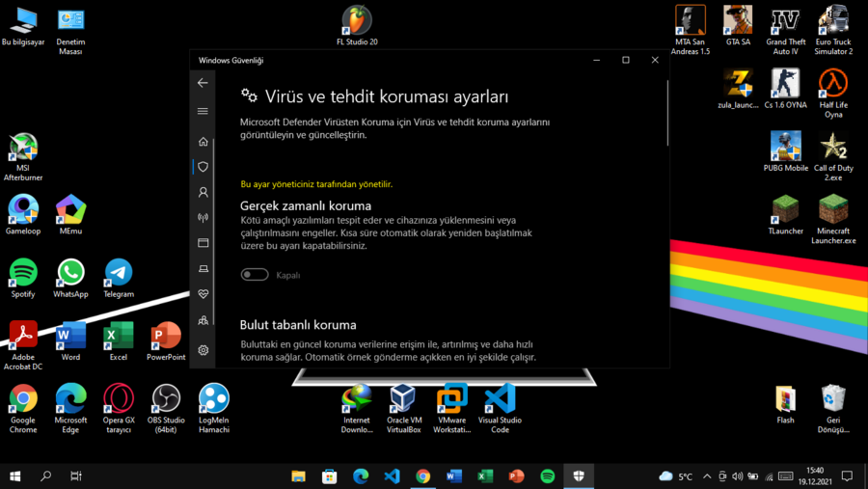Image resolution: width=868 pixels, height=489 pixels.
Task: Open the Flash folder on desktop
Action: pos(785,404)
